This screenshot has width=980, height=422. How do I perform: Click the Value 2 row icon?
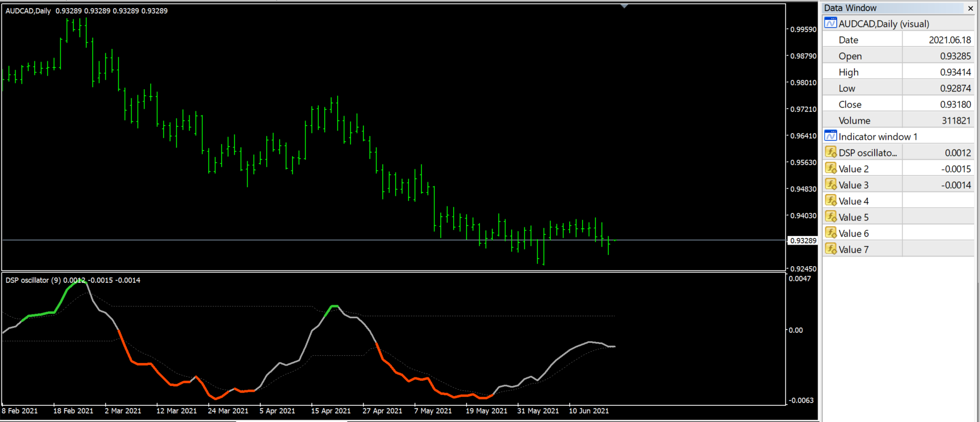click(831, 168)
